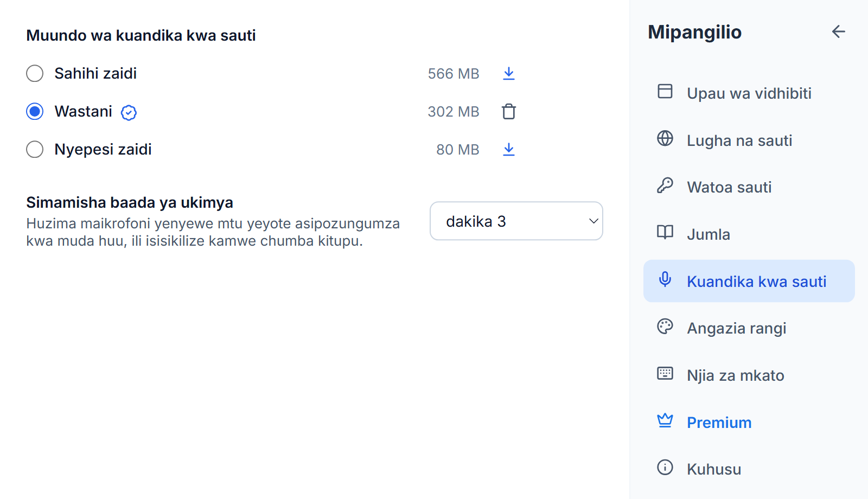The width and height of the screenshot is (868, 499).
Task: Download the Sahihi zaidi 566 MB model
Action: [508, 73]
